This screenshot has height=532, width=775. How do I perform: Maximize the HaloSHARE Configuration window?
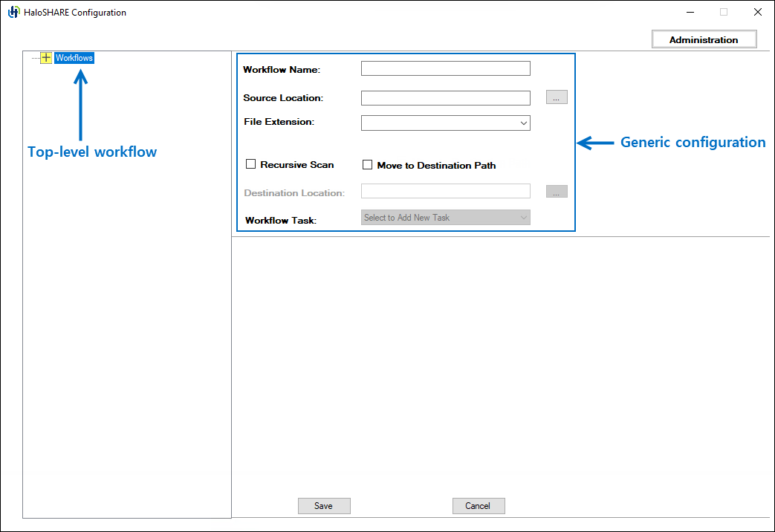[723, 12]
